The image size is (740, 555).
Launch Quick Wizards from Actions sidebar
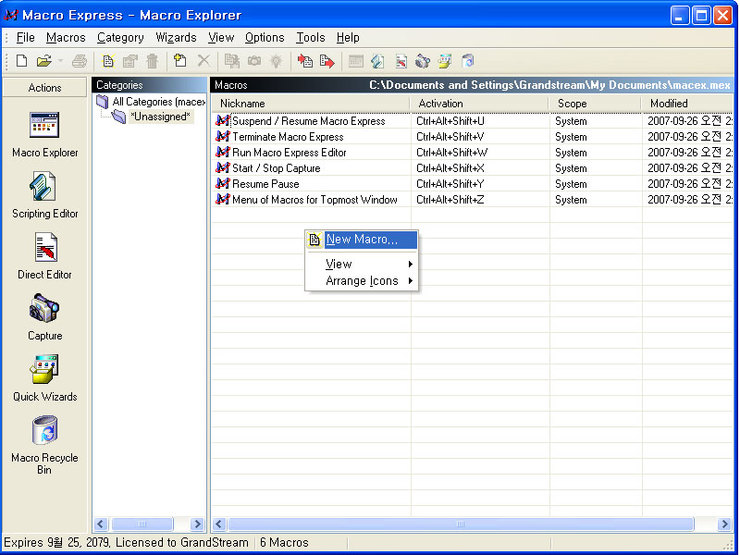[45, 378]
